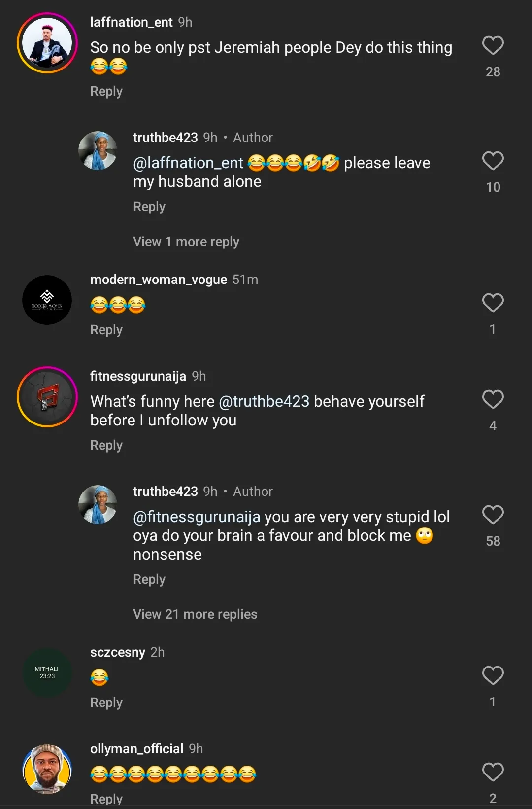Open the @fitnessgurunaija mention link
This screenshot has height=809, width=532.
[x=197, y=517]
